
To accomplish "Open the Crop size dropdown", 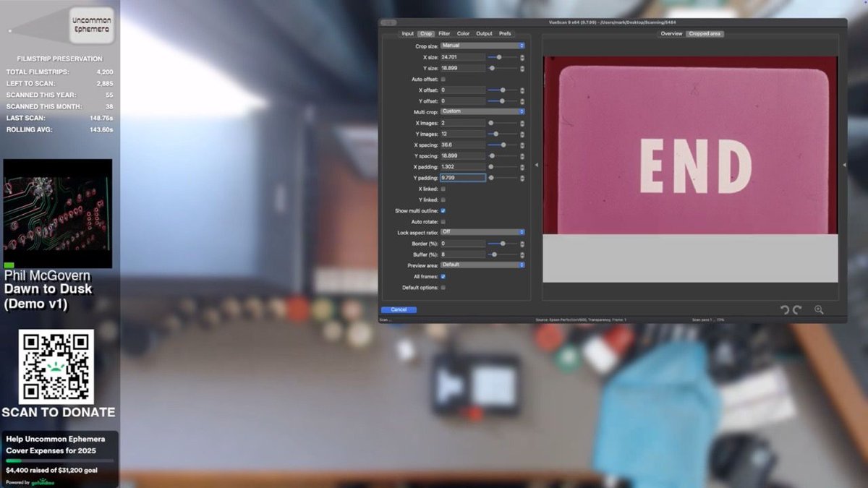I will tap(482, 46).
